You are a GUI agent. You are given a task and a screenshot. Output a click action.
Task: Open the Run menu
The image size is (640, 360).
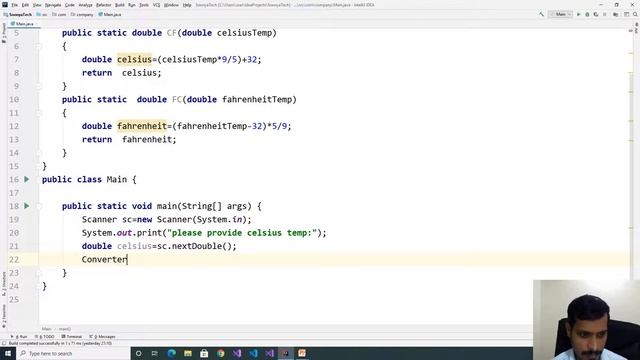[x=132, y=5]
